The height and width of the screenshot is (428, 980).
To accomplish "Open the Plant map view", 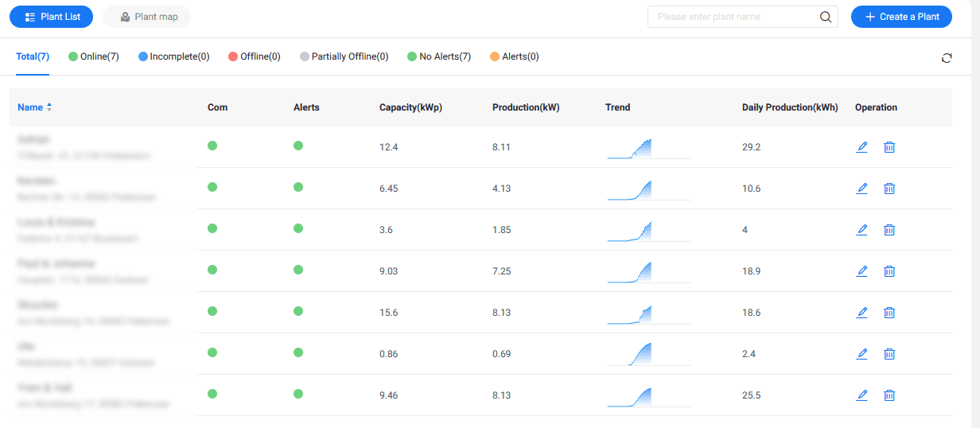I will pos(147,17).
